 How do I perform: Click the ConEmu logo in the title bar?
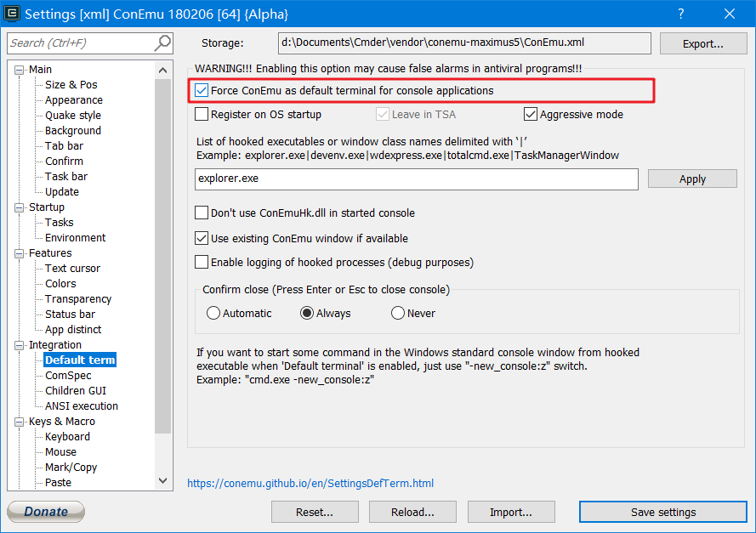click(11, 14)
